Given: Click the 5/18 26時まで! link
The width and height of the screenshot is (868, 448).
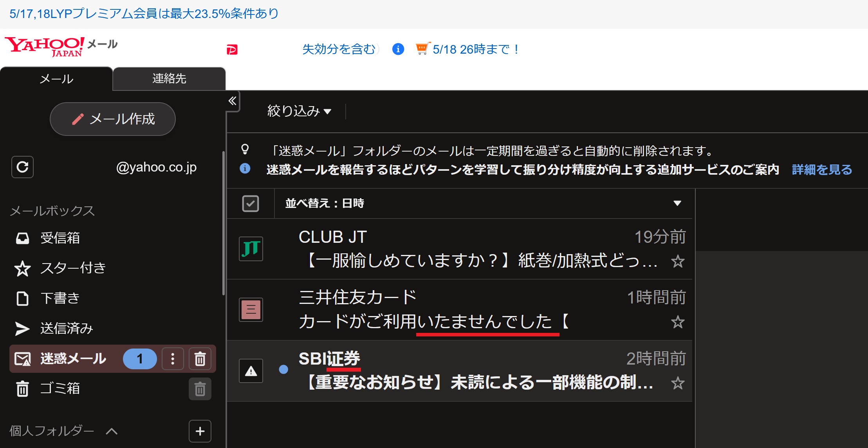Looking at the screenshot, I should tap(476, 49).
